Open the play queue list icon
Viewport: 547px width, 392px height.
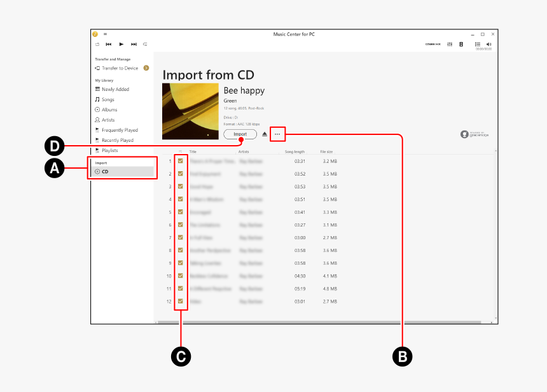tap(478, 45)
